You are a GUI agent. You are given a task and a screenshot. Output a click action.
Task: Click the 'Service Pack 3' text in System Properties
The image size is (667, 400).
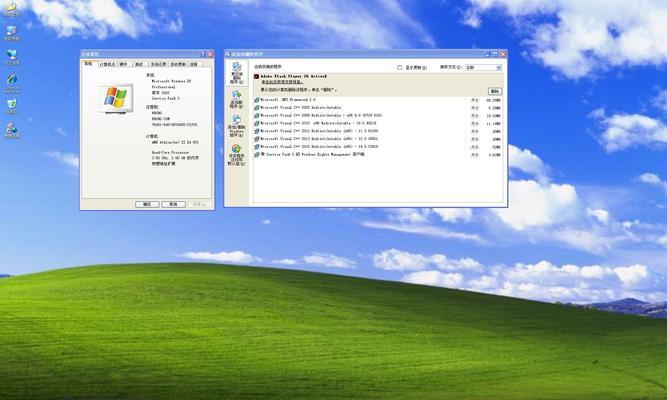pyautogui.click(x=165, y=98)
